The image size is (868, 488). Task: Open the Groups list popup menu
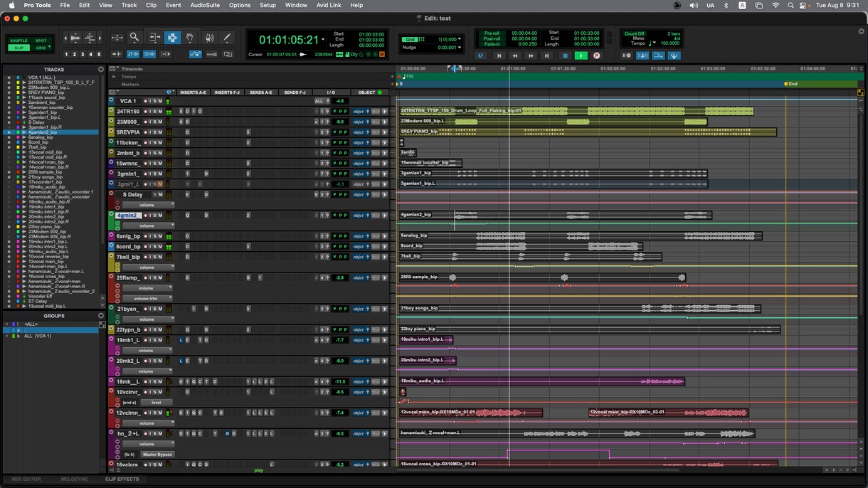coord(101,316)
